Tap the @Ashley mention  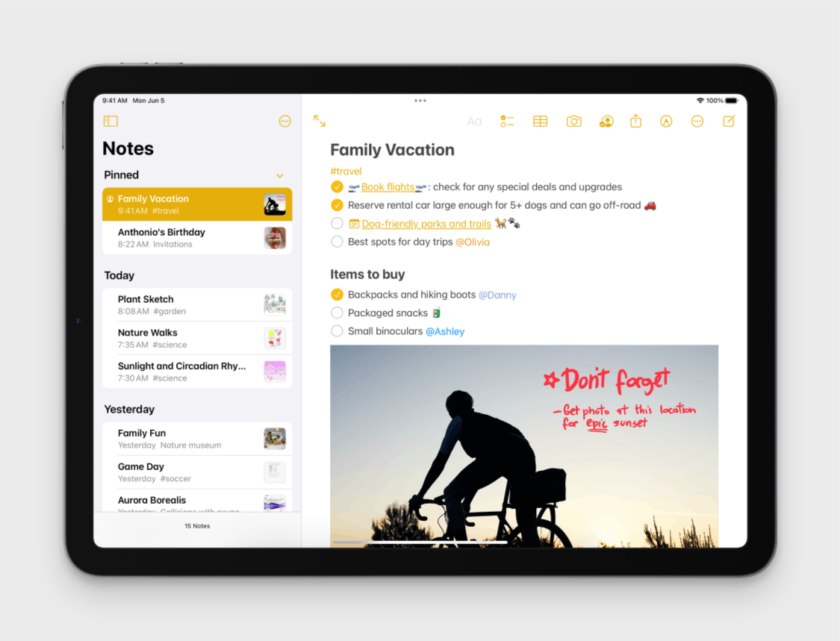(445, 331)
